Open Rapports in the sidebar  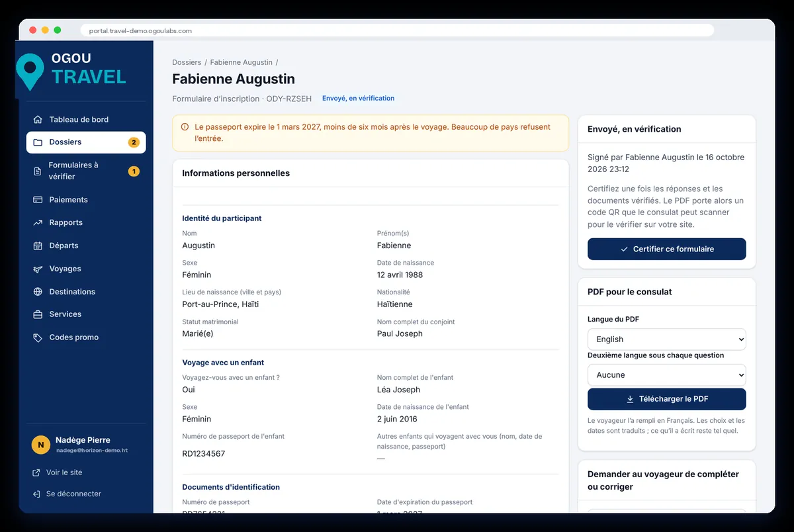(x=86, y=223)
